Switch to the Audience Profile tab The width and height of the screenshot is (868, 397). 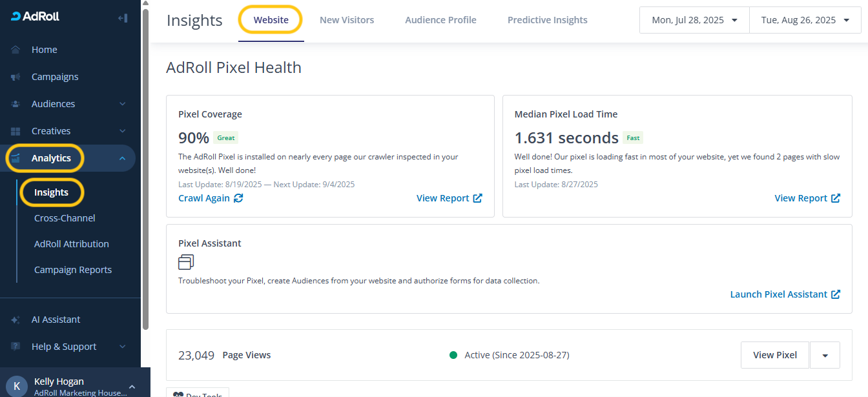click(440, 20)
